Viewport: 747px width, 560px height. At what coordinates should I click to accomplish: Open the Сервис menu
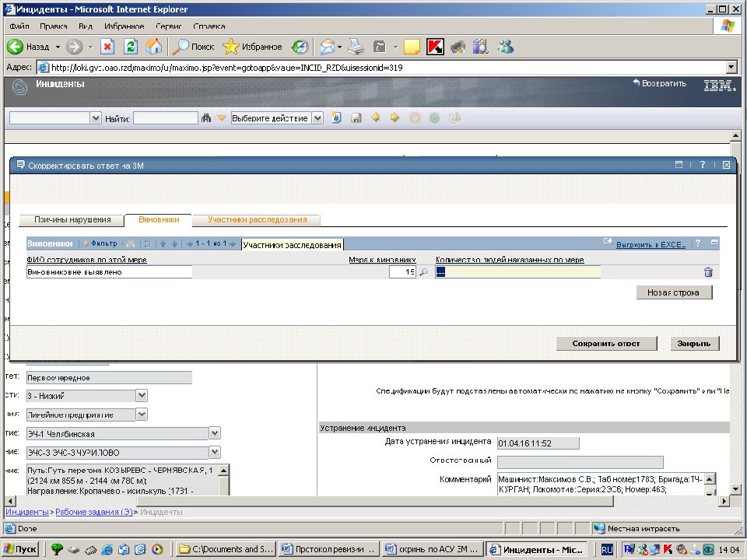click(169, 26)
